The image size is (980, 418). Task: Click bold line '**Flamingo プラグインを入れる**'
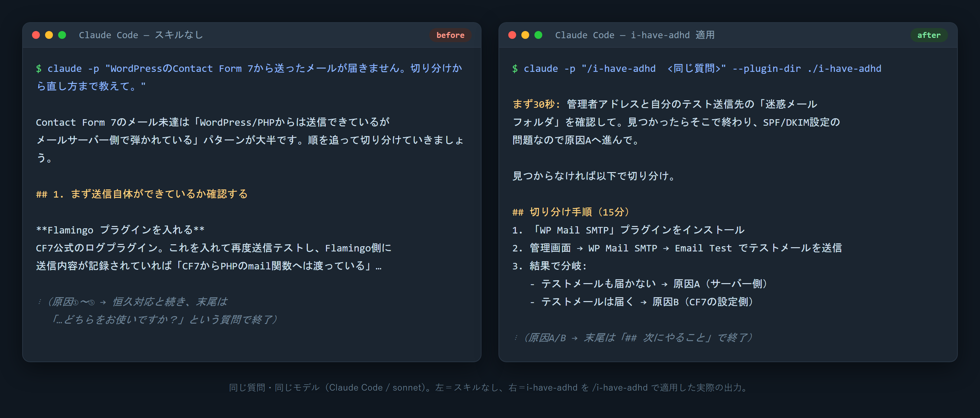pyautogui.click(x=120, y=230)
